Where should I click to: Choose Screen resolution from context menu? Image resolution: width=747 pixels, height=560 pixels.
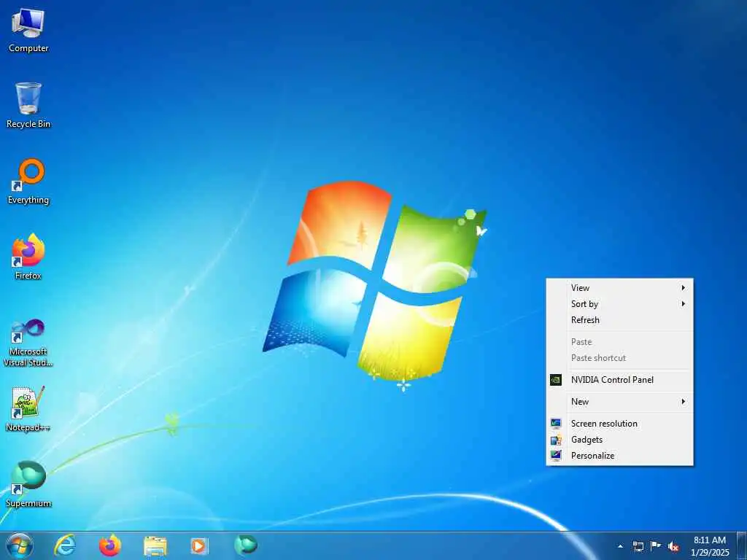click(x=619, y=424)
